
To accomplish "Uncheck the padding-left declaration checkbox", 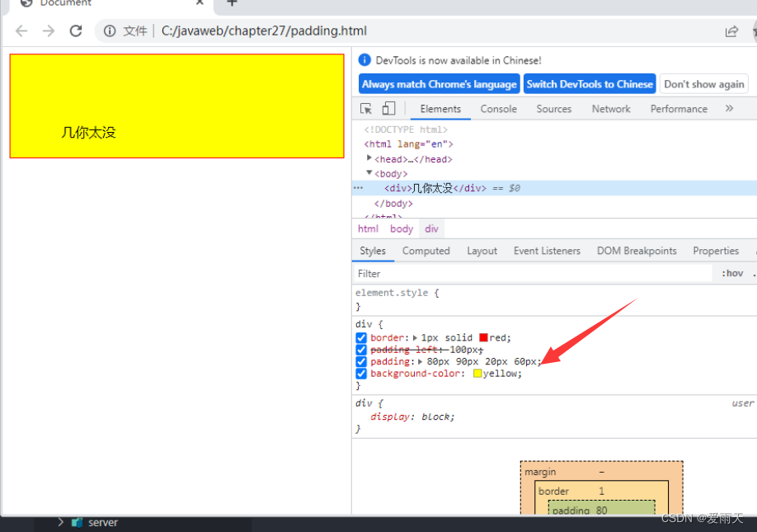I will tap(361, 350).
